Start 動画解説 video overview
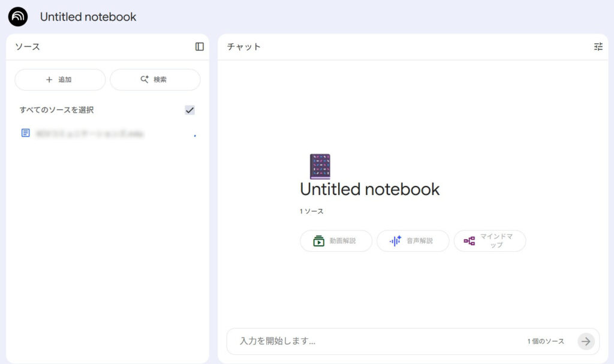 point(336,241)
